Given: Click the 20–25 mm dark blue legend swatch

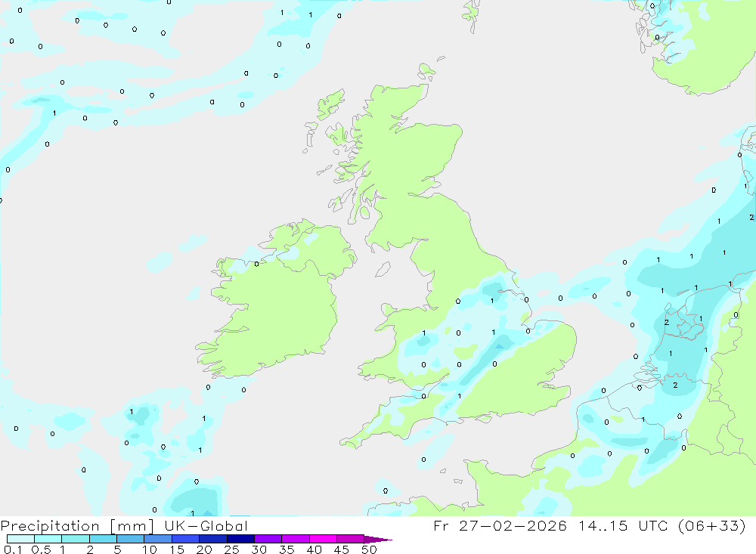Looking at the screenshot, I should tap(212, 539).
